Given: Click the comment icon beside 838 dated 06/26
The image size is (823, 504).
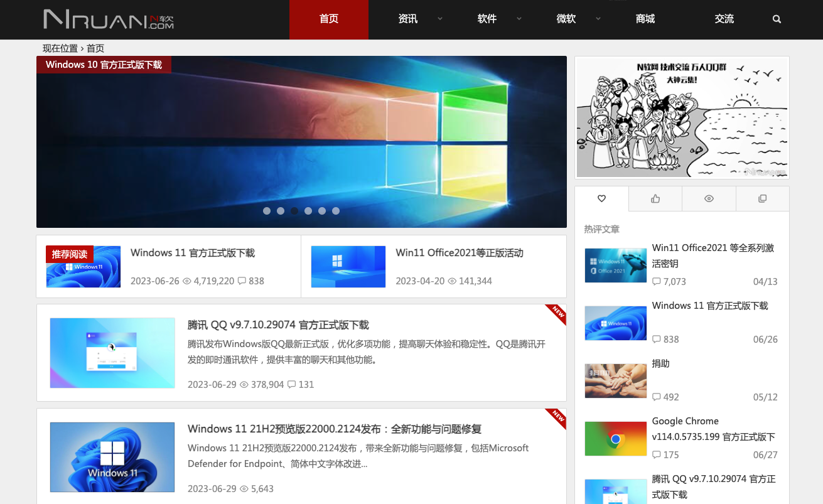Looking at the screenshot, I should click(657, 340).
